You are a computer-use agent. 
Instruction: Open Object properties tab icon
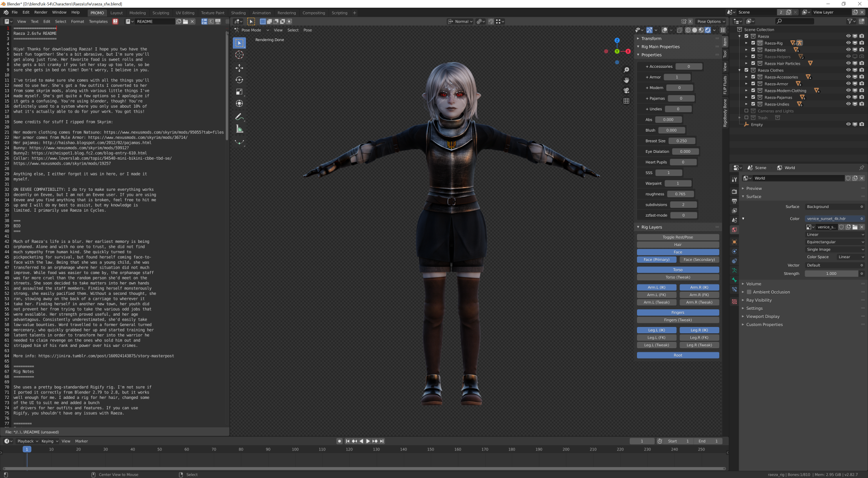734,242
